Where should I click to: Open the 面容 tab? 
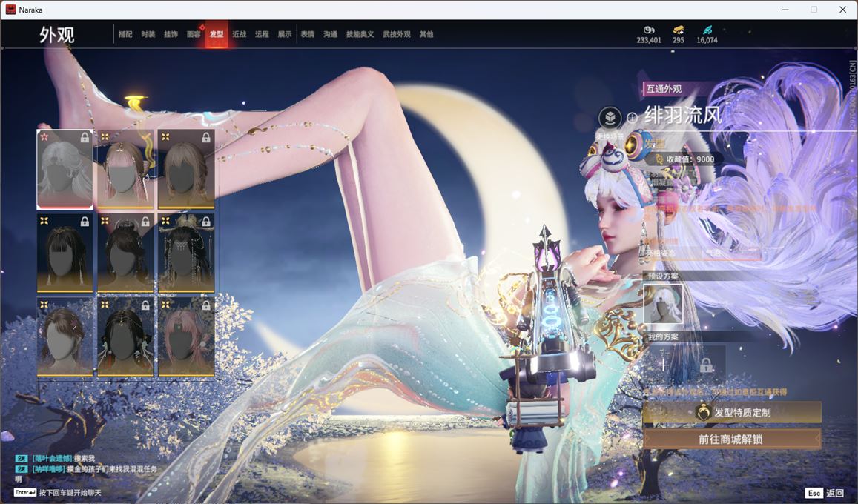(x=193, y=34)
